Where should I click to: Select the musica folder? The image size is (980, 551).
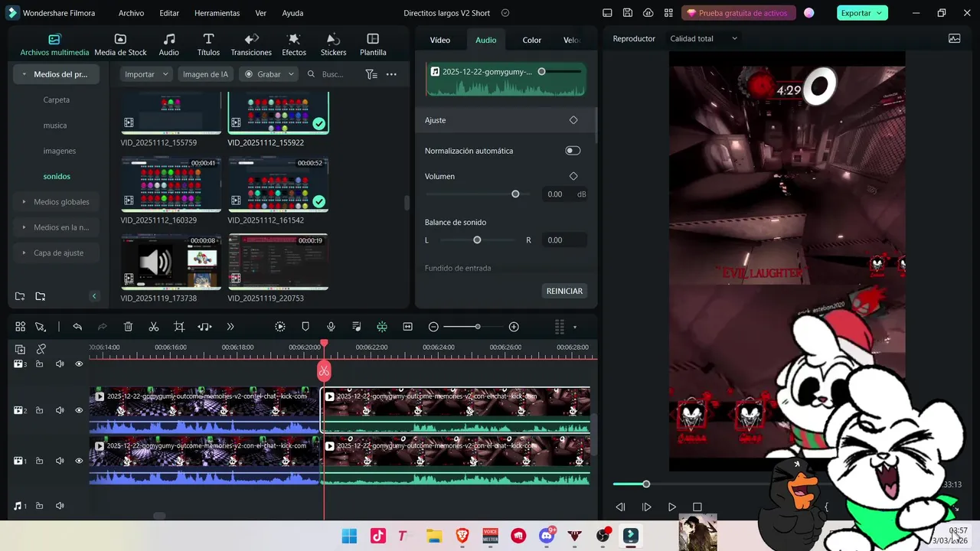pyautogui.click(x=55, y=126)
